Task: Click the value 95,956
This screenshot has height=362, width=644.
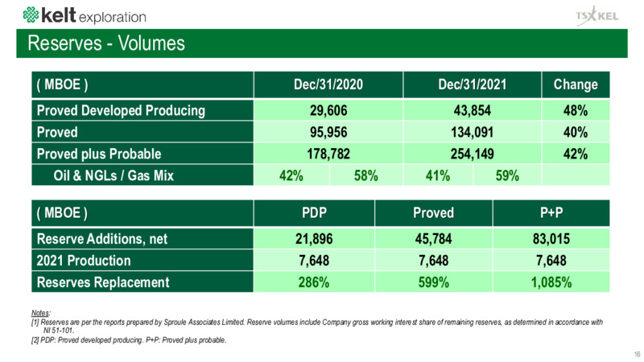Action: tap(328, 132)
